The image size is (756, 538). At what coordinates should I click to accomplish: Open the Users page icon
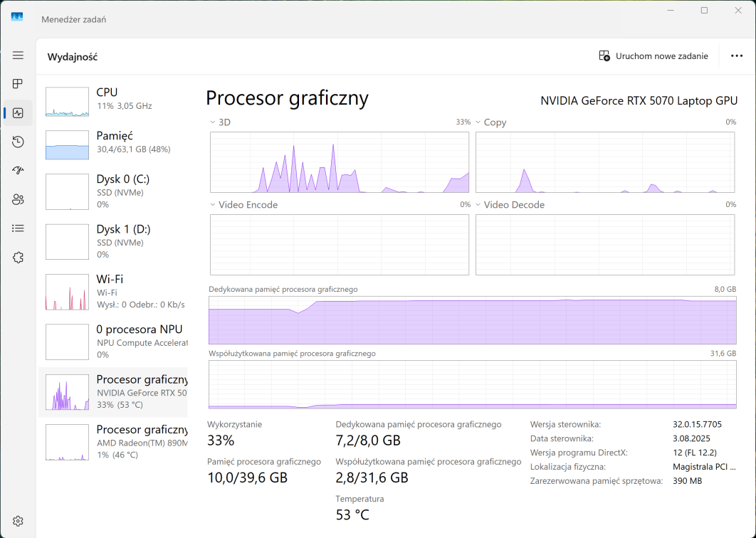pos(18,199)
